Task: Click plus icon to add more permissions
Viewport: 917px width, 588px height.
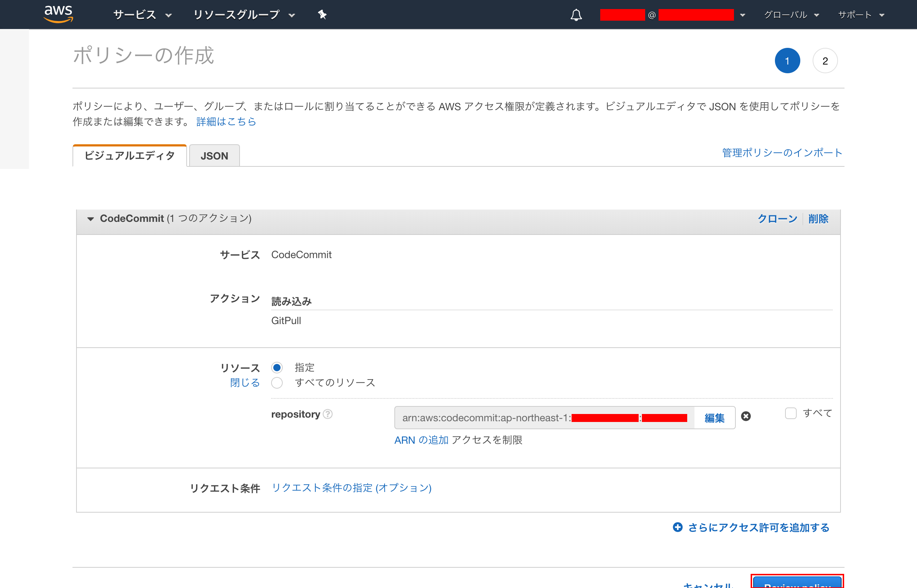Action: [678, 527]
